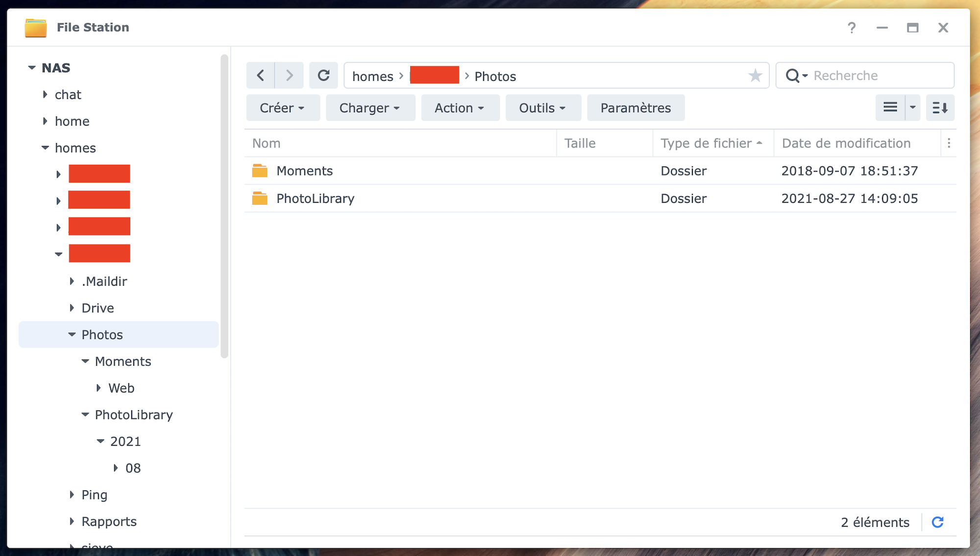Image resolution: width=980 pixels, height=556 pixels.
Task: Click the back navigation arrow
Action: point(260,75)
